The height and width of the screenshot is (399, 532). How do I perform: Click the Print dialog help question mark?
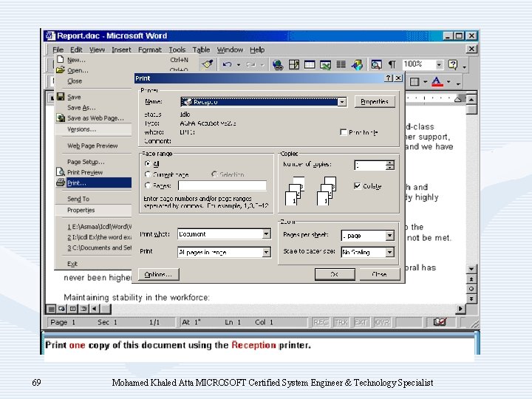[x=389, y=78]
